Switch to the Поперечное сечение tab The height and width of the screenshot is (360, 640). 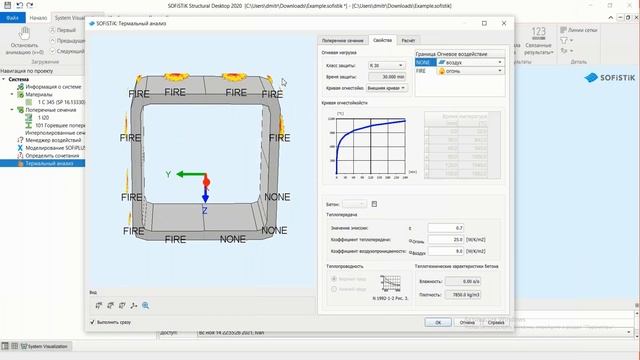coord(342,41)
